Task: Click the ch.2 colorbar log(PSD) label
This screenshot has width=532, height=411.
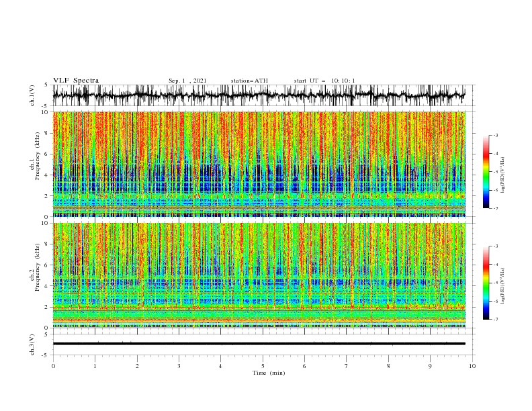Action: (503, 286)
